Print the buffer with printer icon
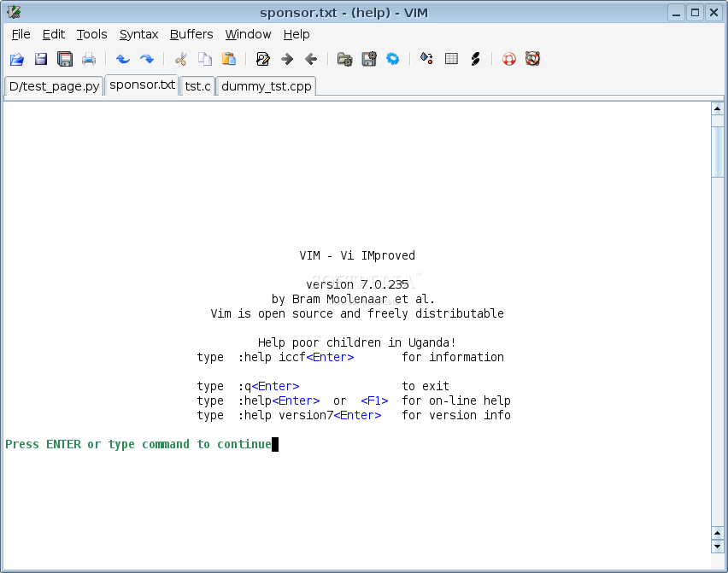The height and width of the screenshot is (573, 728). click(x=89, y=59)
